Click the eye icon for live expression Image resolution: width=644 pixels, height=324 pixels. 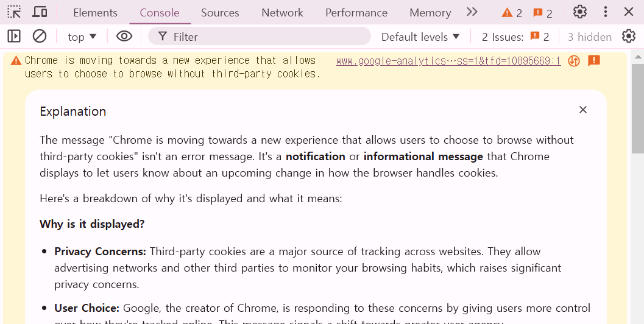point(124,37)
